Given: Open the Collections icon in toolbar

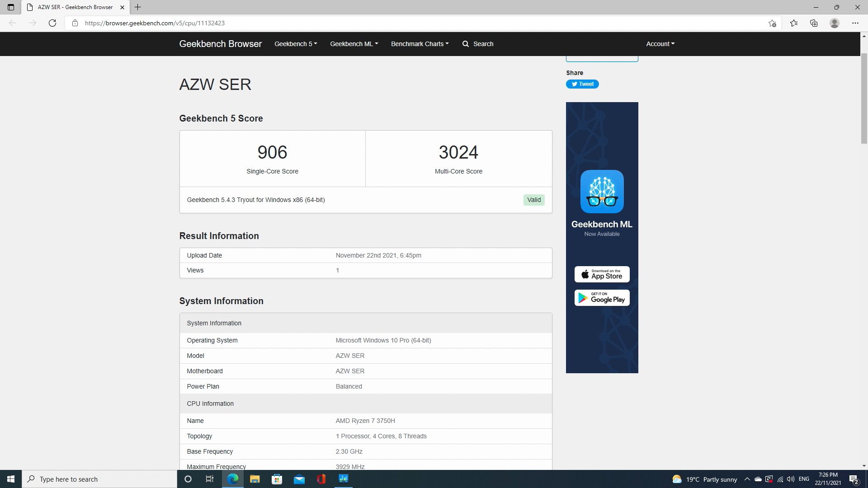Looking at the screenshot, I should coord(814,23).
